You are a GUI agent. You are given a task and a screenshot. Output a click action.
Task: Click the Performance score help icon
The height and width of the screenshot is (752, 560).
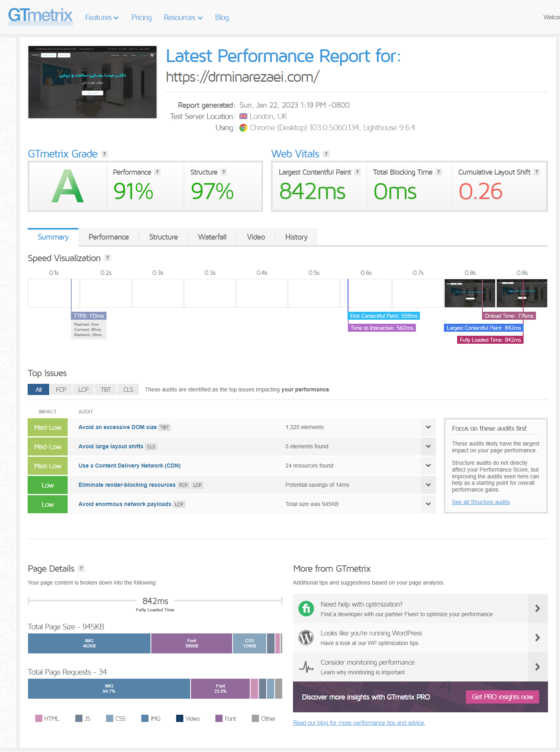157,172
